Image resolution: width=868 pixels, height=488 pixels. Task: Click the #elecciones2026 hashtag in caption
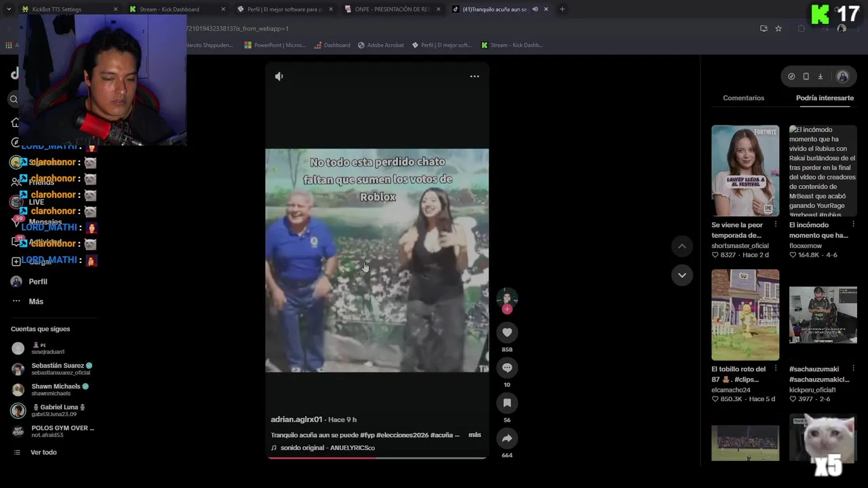402,434
